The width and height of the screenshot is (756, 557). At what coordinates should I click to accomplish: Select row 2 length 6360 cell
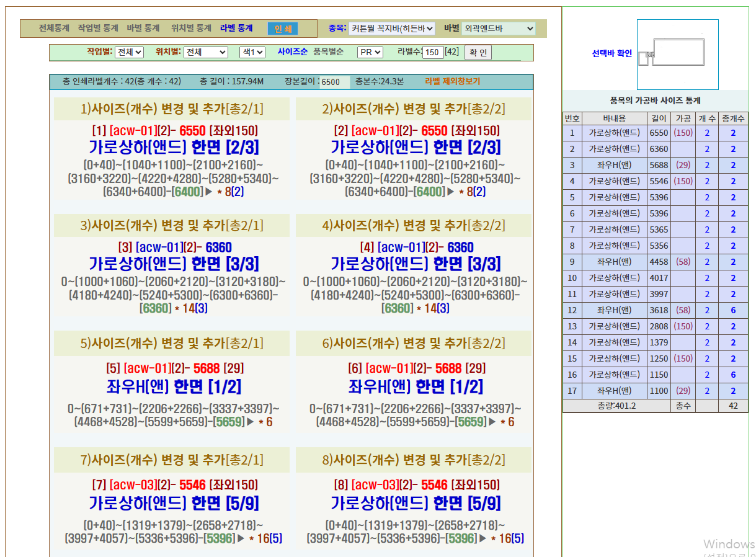coord(659,149)
